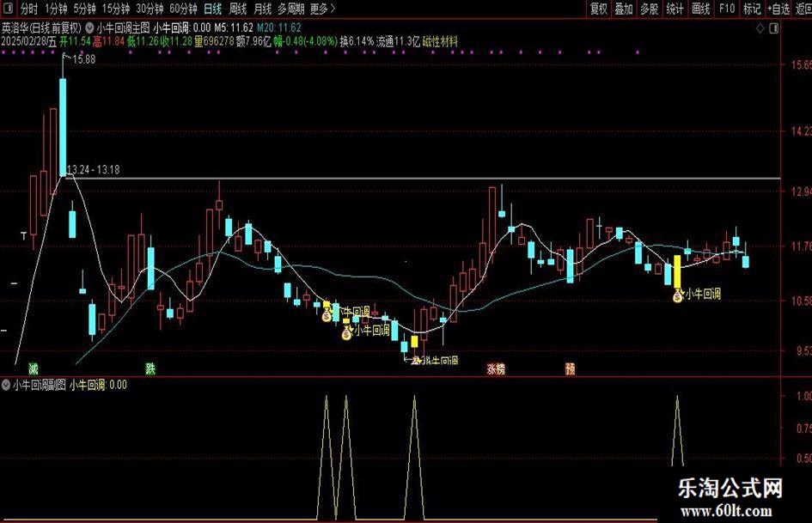
Task: Click the 复权 adjustment button
Action: click(x=599, y=9)
